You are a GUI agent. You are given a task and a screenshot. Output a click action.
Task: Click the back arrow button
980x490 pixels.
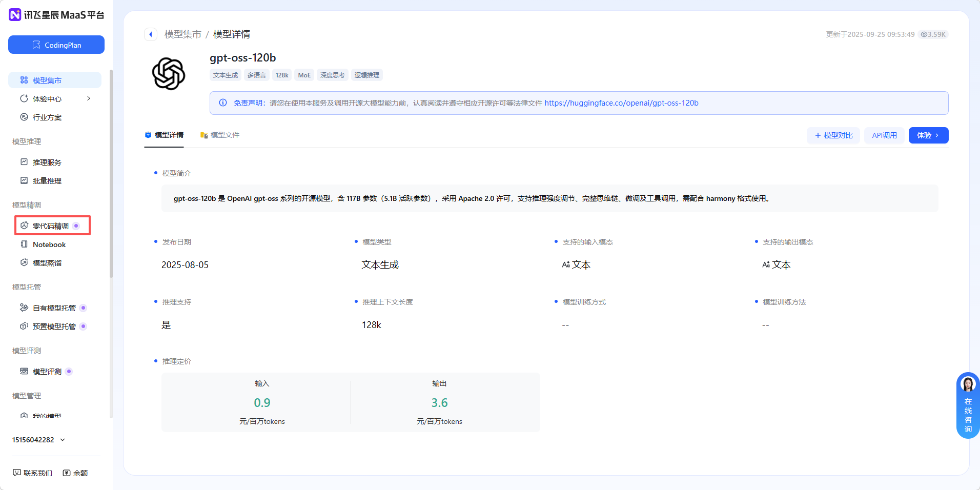click(151, 34)
